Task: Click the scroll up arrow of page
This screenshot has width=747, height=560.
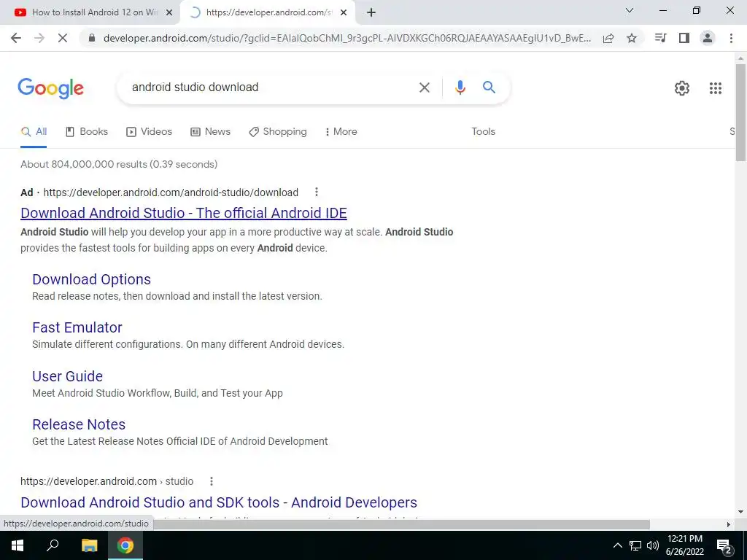Action: [740, 58]
